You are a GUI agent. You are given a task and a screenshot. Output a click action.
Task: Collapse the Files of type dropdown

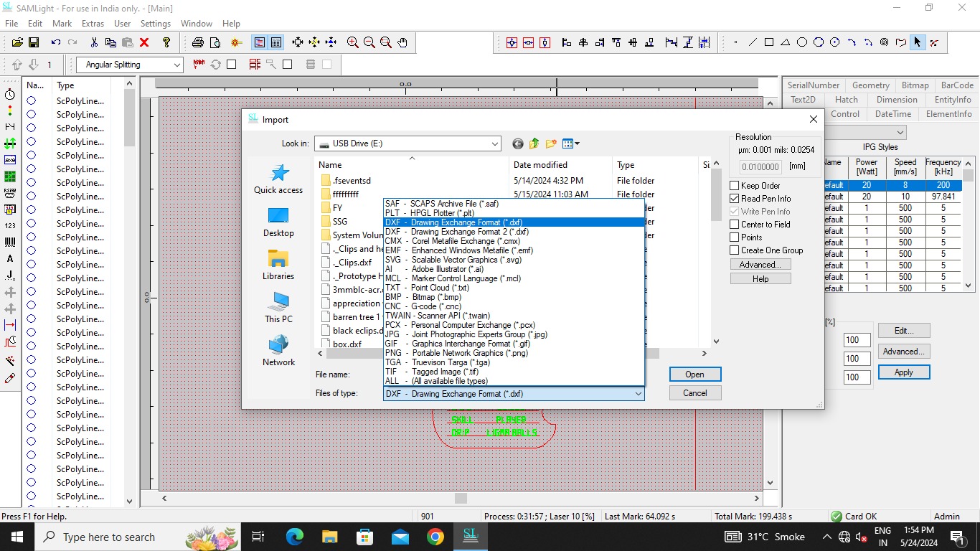click(638, 393)
